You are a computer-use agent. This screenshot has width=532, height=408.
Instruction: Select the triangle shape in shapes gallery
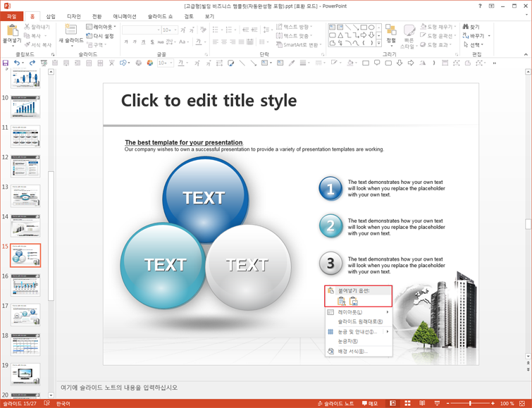[340, 35]
